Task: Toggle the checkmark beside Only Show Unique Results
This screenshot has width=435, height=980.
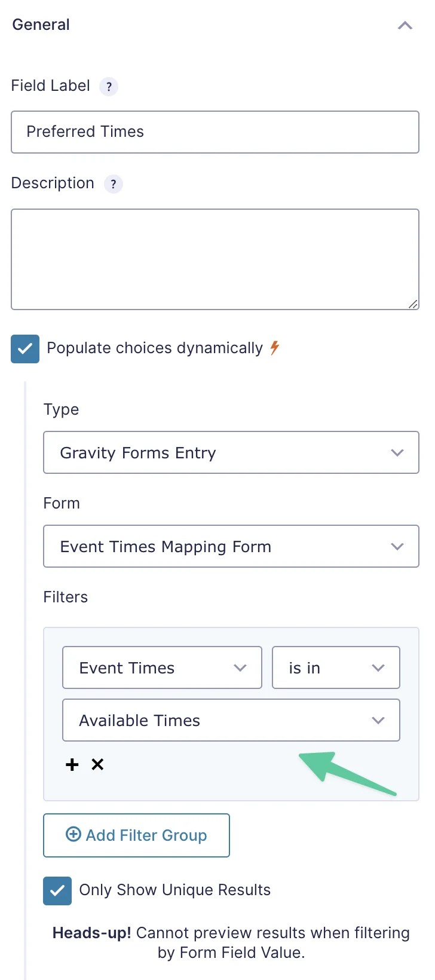Action: pyautogui.click(x=57, y=890)
